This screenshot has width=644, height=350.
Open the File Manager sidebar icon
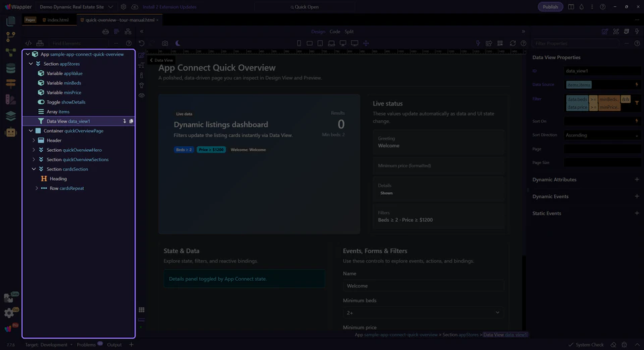click(11, 21)
